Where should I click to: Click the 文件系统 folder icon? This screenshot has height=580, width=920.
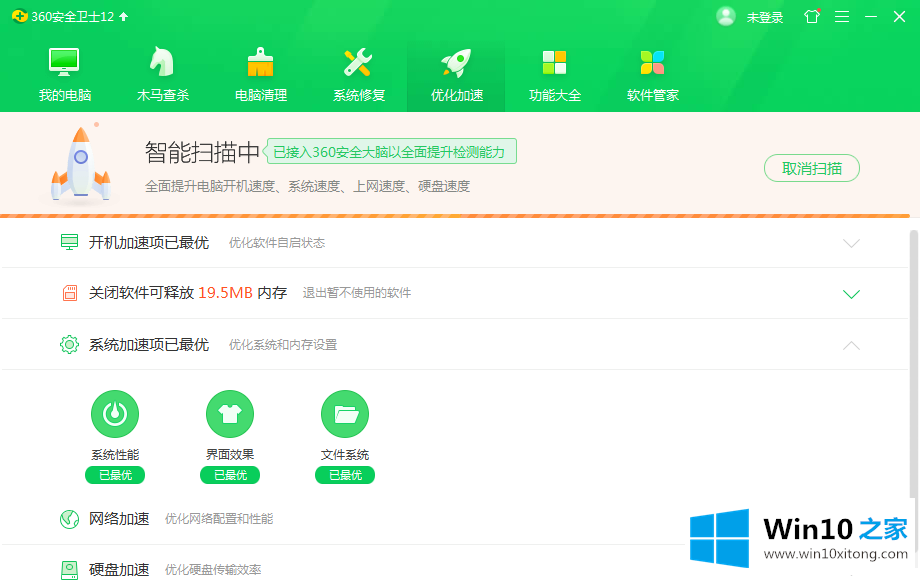point(345,414)
